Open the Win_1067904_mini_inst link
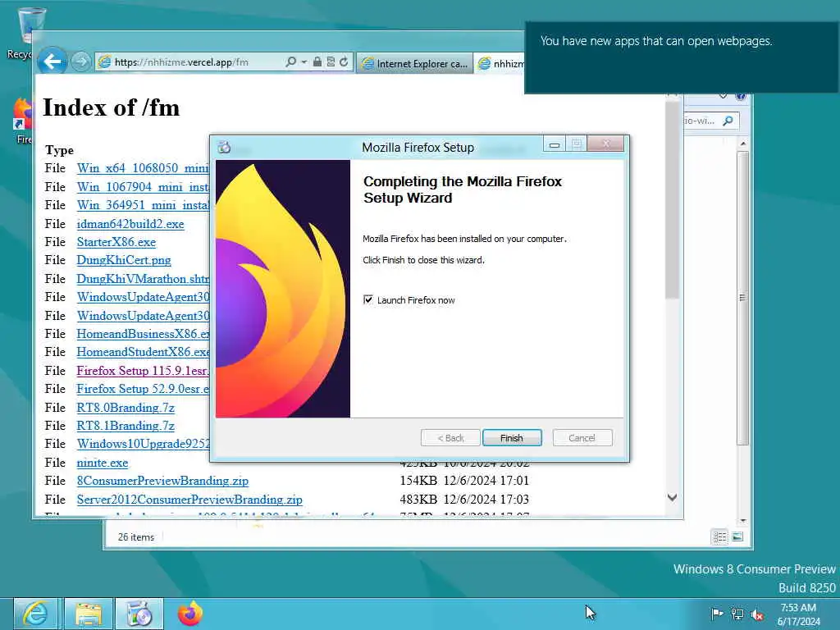The width and height of the screenshot is (840, 630). (143, 187)
